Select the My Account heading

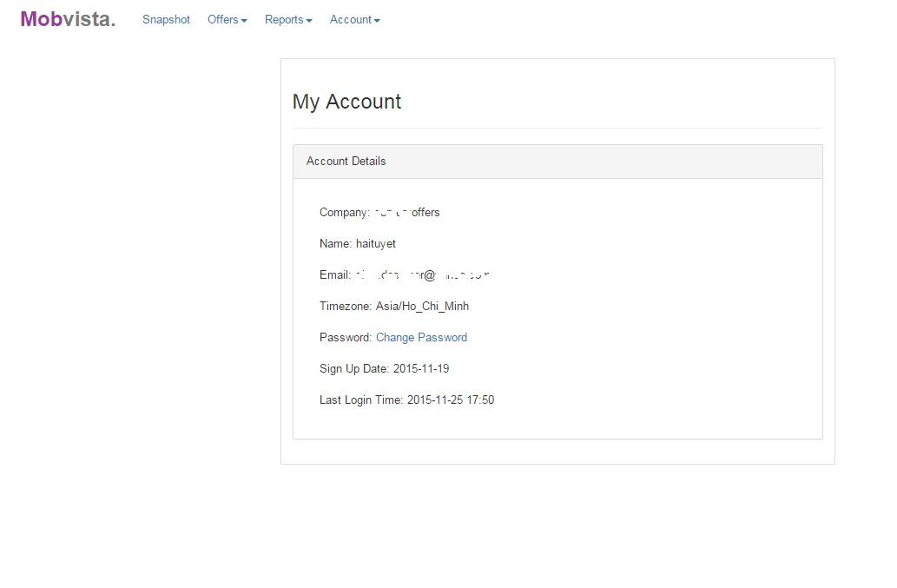pos(346,102)
